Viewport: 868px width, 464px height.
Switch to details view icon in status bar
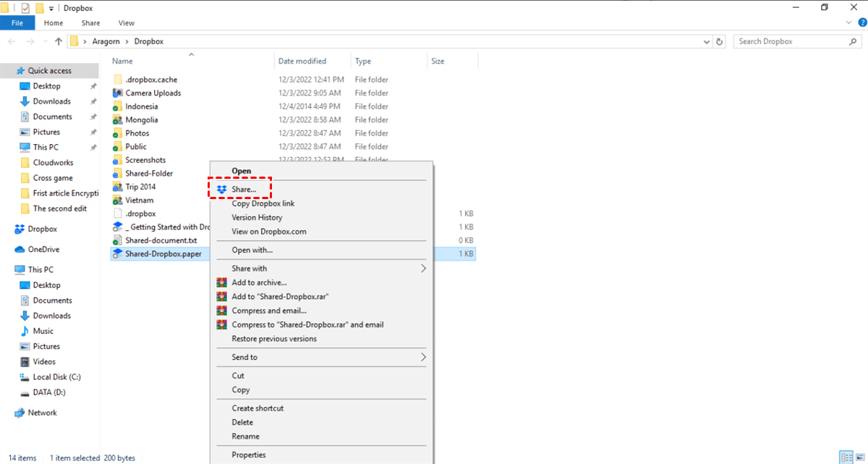pos(846,457)
